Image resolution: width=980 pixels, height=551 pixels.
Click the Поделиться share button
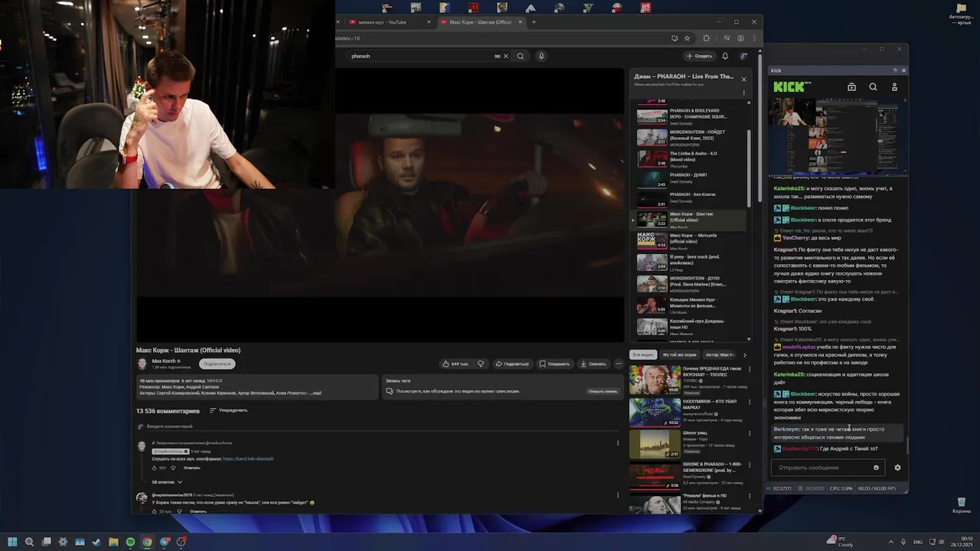click(511, 364)
